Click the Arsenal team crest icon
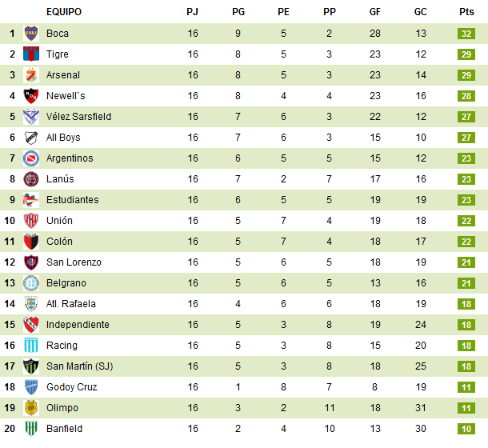This screenshot has height=448, width=488. click(31, 75)
